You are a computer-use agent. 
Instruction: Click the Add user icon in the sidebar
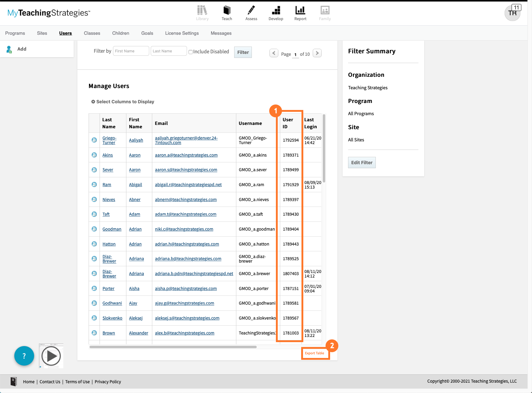tap(9, 49)
